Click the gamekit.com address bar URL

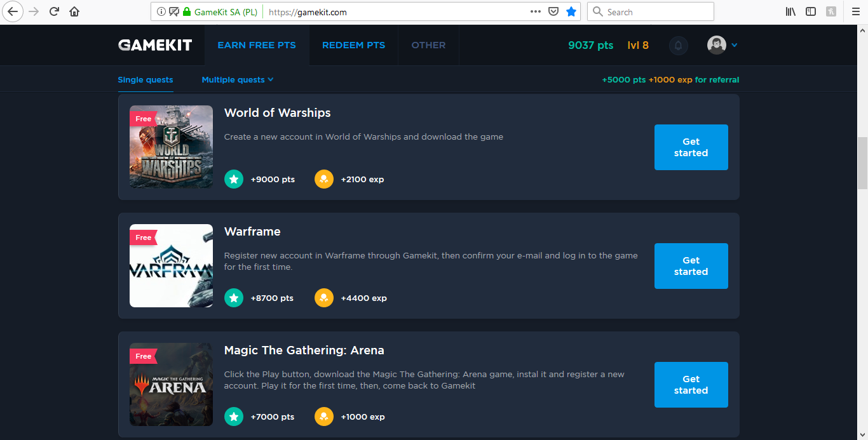308,12
